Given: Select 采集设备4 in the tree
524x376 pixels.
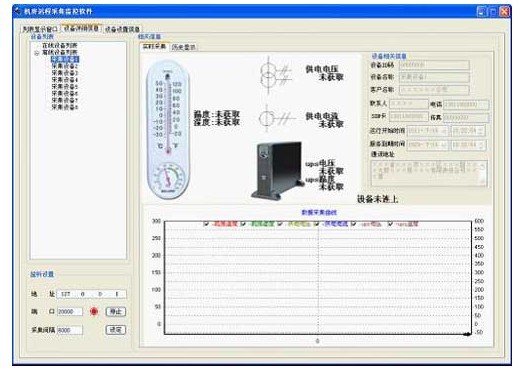Looking at the screenshot, I should point(64,80).
